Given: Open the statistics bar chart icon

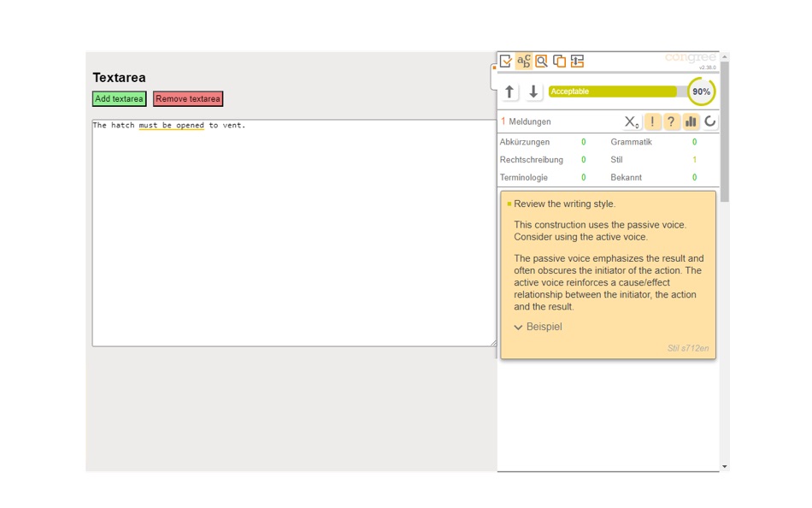Looking at the screenshot, I should click(x=691, y=121).
